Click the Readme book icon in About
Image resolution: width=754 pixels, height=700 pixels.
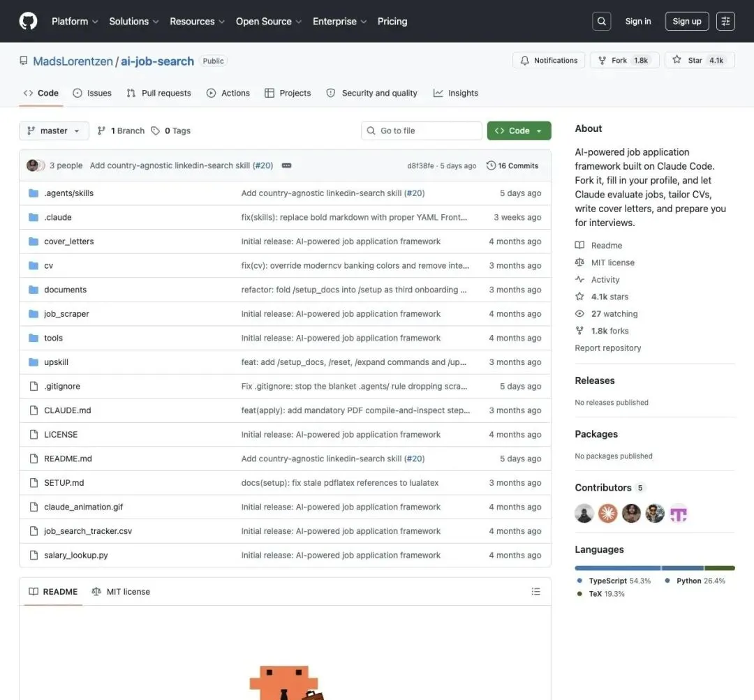(x=579, y=245)
